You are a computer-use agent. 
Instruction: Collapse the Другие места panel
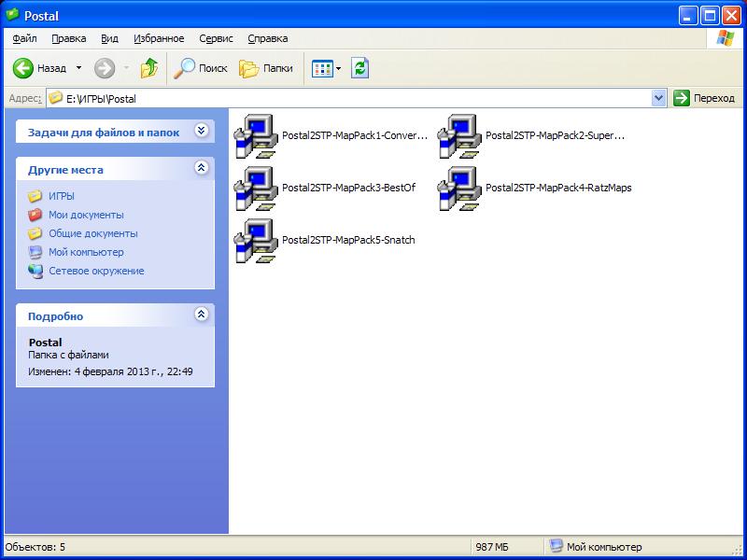(x=202, y=168)
